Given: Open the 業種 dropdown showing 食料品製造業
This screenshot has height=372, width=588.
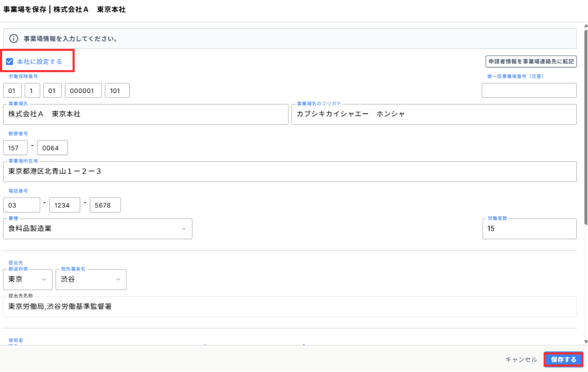Looking at the screenshot, I should pos(98,229).
